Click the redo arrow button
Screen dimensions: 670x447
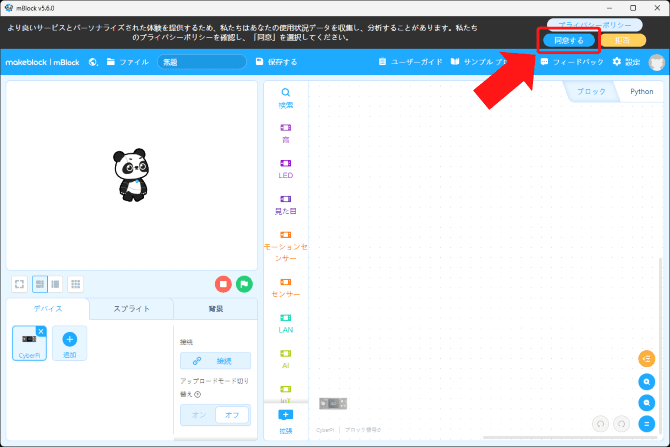[x=621, y=424]
